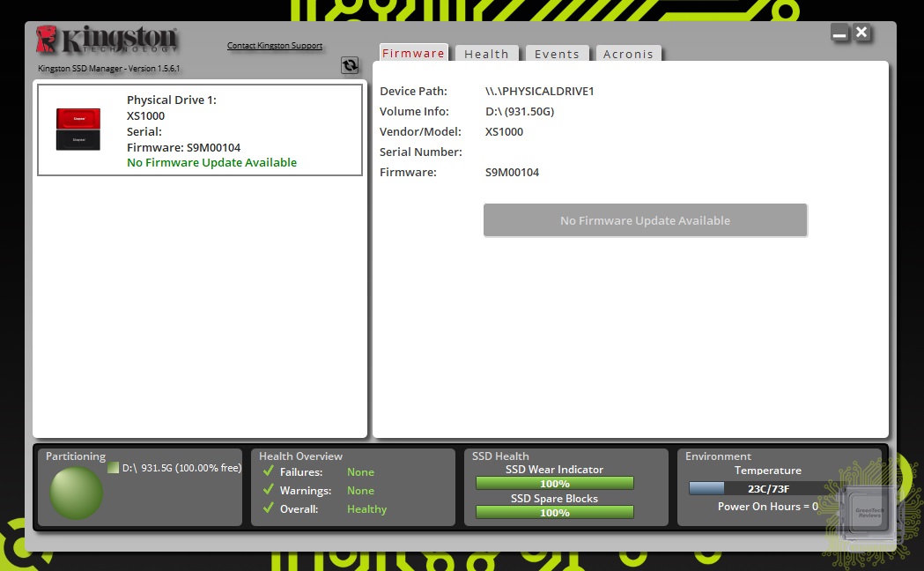
Task: Select the Physical Drive 1 entry
Action: click(200, 130)
